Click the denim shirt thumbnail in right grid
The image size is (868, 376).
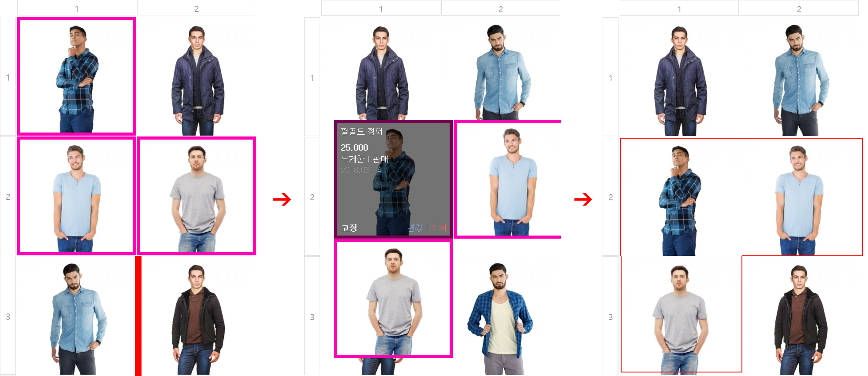tap(799, 77)
